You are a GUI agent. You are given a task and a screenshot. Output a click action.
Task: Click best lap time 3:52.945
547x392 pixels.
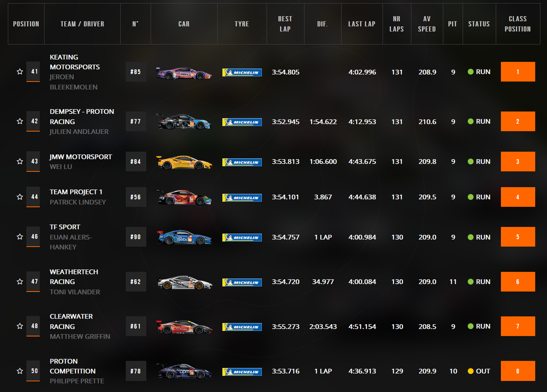[286, 122]
